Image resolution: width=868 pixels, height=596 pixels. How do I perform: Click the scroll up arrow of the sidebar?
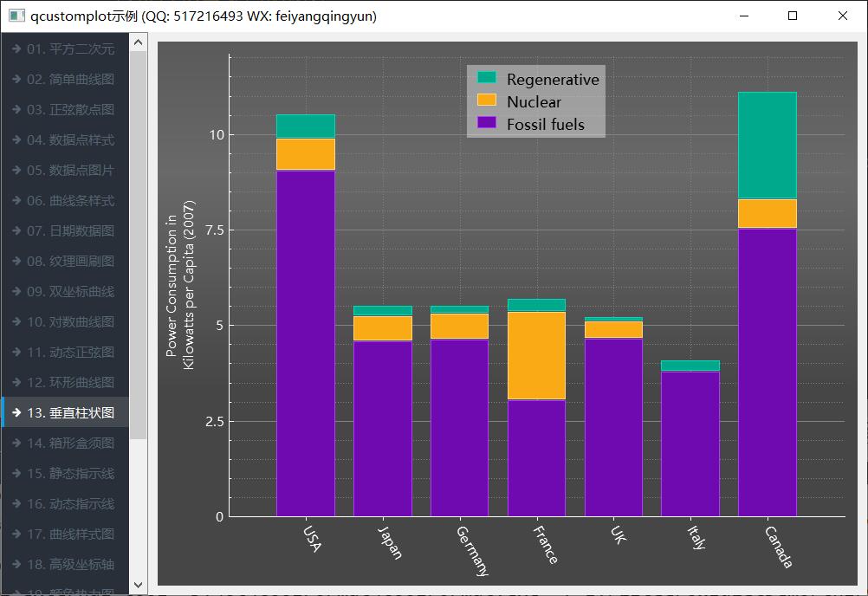[x=139, y=42]
